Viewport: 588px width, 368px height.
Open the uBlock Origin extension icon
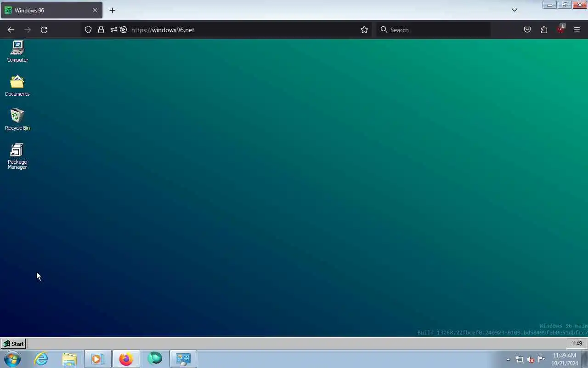coord(560,30)
